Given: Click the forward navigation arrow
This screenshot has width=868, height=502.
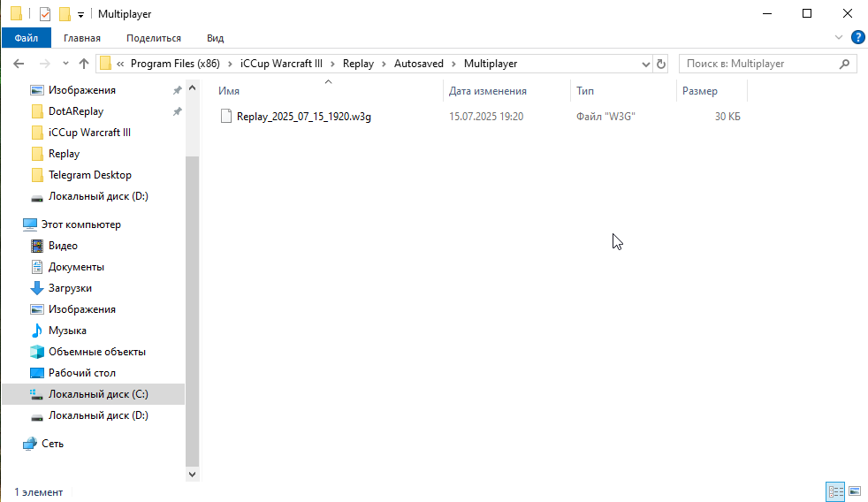Looking at the screenshot, I should 44,64.
